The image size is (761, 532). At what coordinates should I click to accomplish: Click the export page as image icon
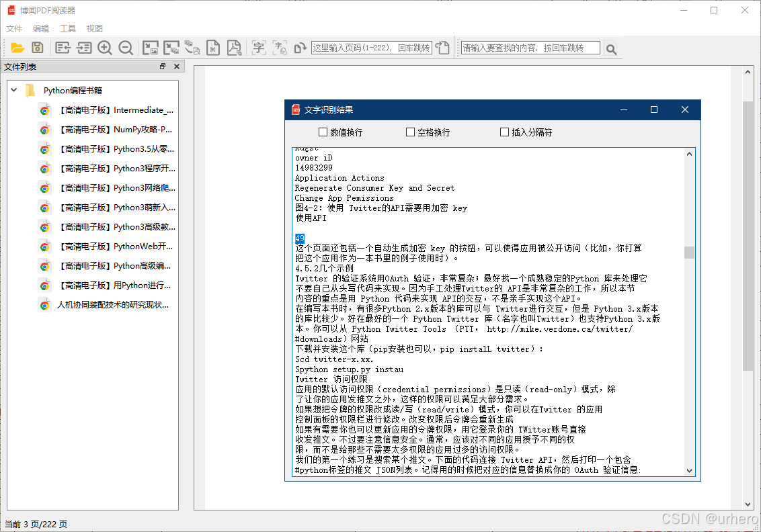(151, 48)
